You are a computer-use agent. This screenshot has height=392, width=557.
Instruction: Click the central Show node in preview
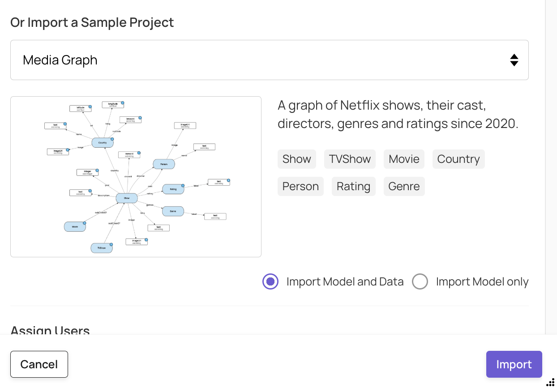pyautogui.click(x=126, y=198)
